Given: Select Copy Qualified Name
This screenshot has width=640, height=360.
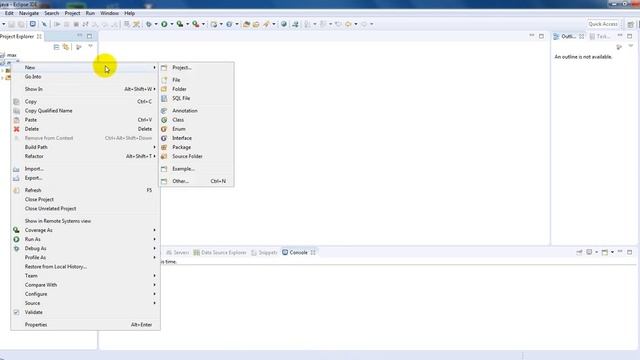Looking at the screenshot, I should (x=85, y=111).
